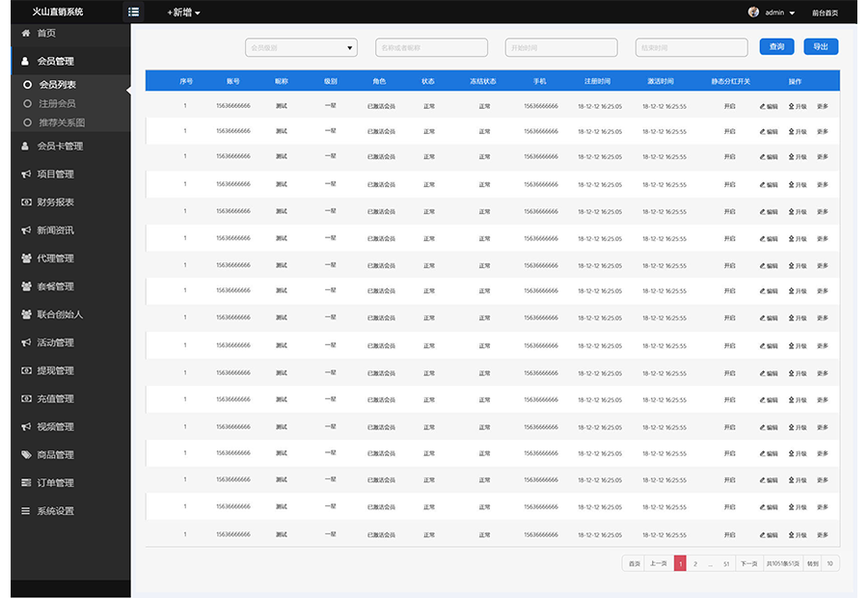
Task: Click the 操作 column header
Action: coord(795,81)
